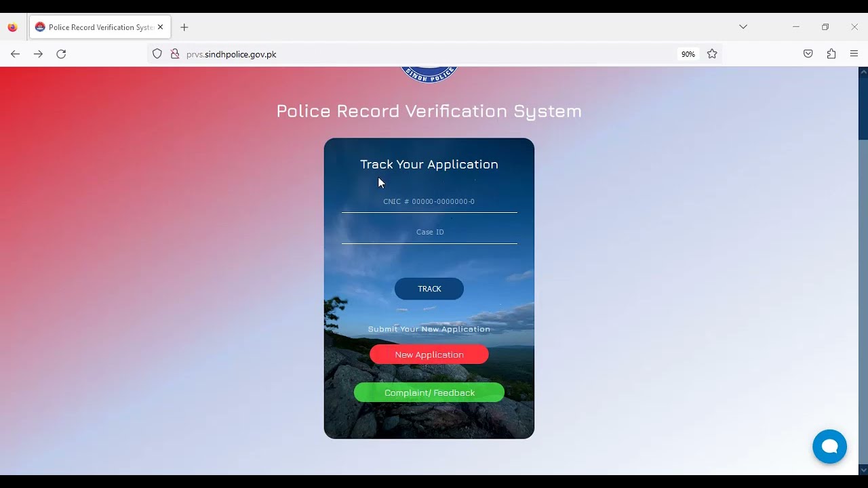This screenshot has width=868, height=488.
Task: View site security lock information
Action: point(175,54)
